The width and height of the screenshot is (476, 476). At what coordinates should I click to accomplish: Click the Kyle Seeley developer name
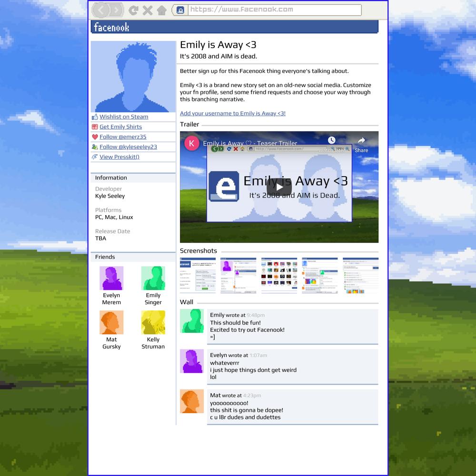click(x=110, y=196)
